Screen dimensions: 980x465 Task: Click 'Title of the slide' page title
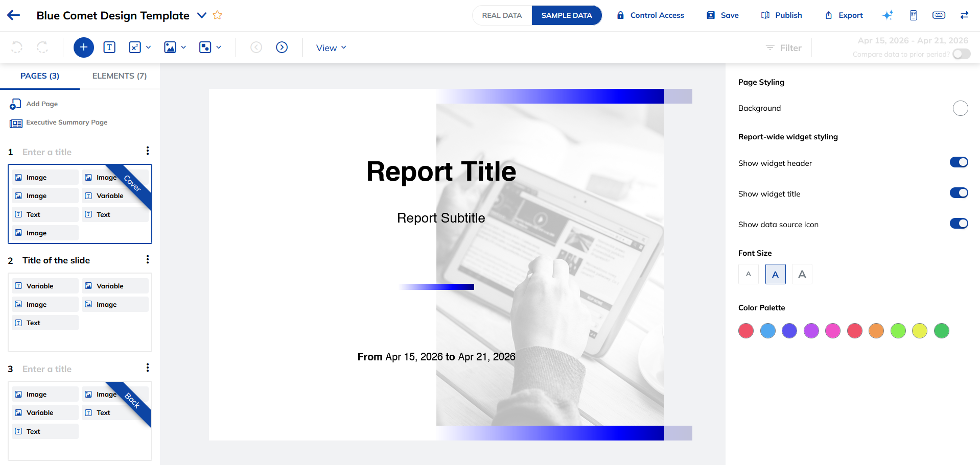(56, 260)
